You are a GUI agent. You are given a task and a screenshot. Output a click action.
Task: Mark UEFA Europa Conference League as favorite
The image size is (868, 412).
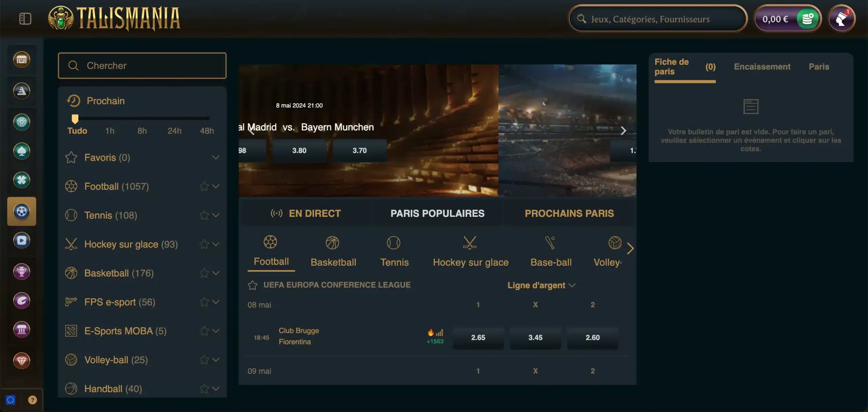point(252,285)
